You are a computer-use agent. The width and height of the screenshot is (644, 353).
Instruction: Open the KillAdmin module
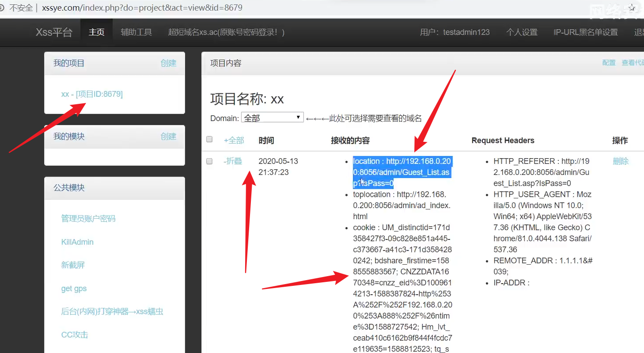[77, 242]
